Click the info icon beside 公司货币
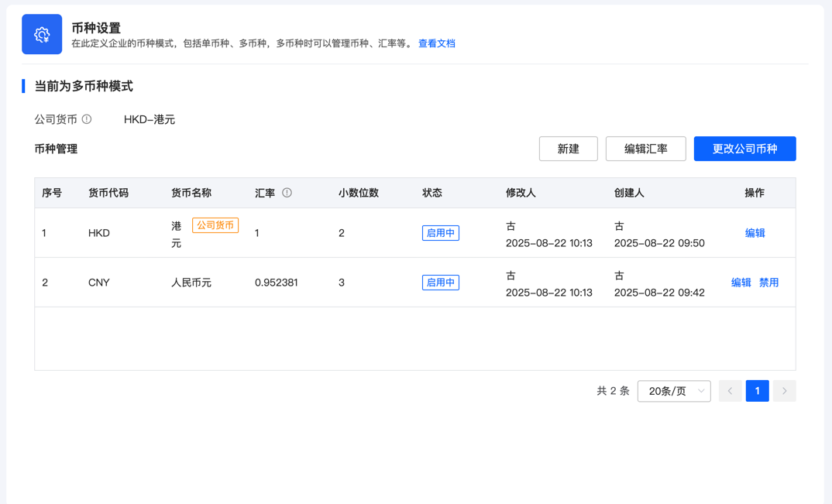 click(87, 119)
